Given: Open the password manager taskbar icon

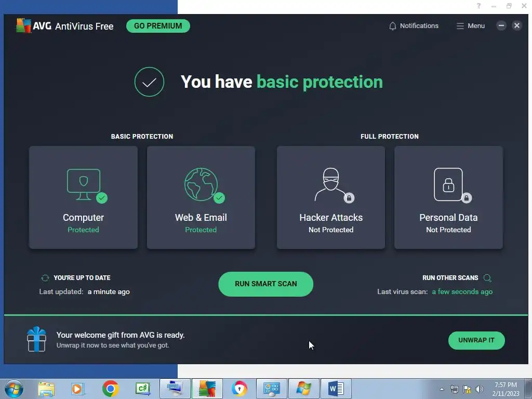Looking at the screenshot, I should pyautogui.click(x=239, y=389).
